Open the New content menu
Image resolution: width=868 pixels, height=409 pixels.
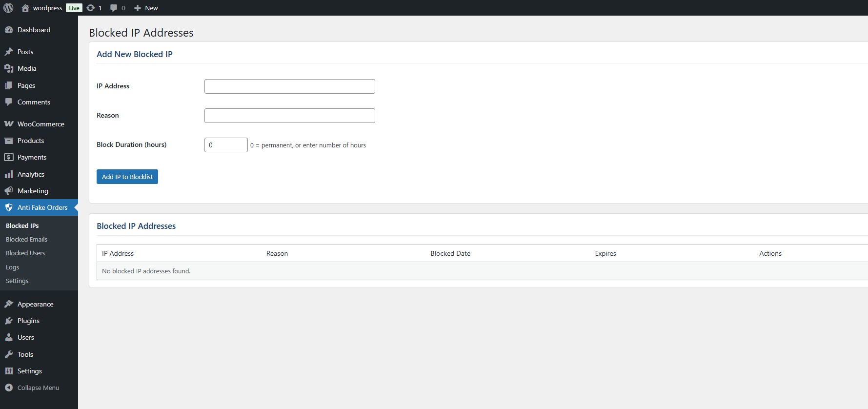point(146,8)
